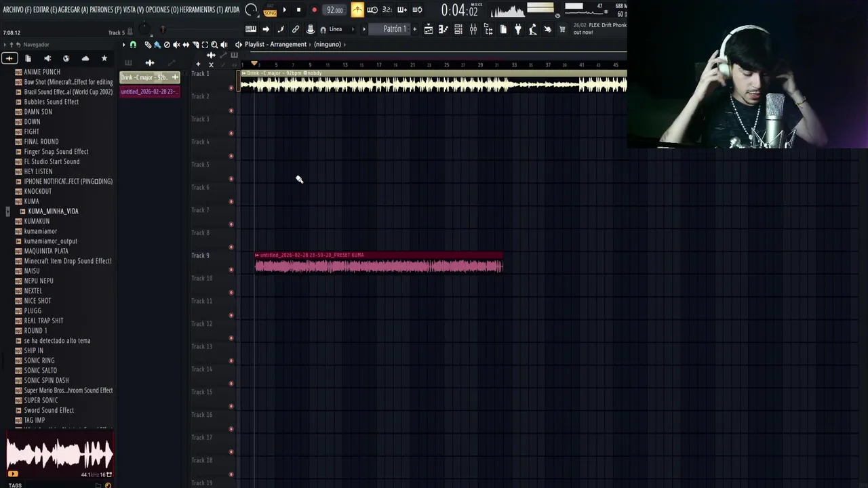Select the Paint brush tool in playlist
The width and height of the screenshot is (868, 488).
(x=157, y=45)
